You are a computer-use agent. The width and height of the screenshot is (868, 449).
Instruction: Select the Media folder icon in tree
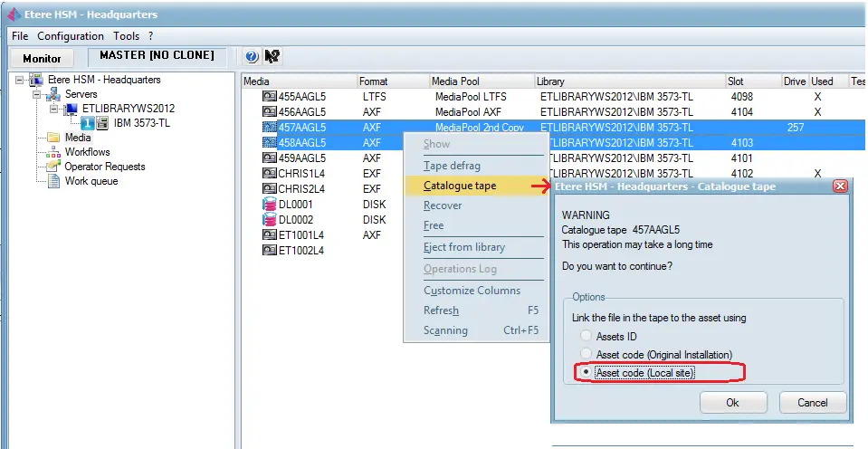(53, 138)
